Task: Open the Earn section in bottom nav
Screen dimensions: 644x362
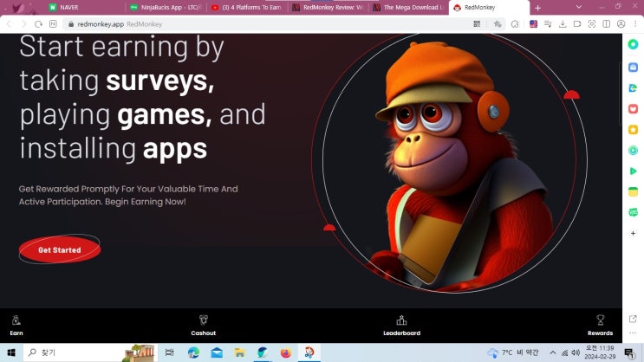Action: tap(16, 326)
